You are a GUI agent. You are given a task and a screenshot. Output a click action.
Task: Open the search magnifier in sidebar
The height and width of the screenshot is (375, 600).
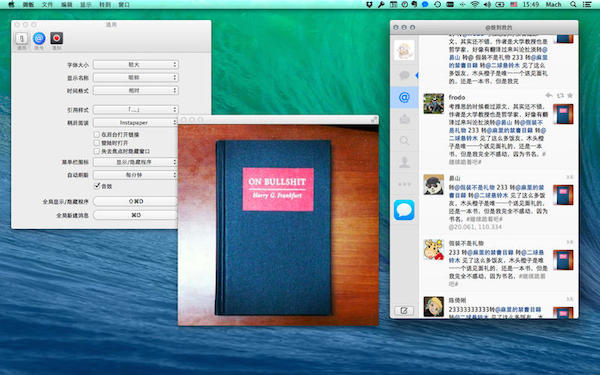(x=404, y=141)
